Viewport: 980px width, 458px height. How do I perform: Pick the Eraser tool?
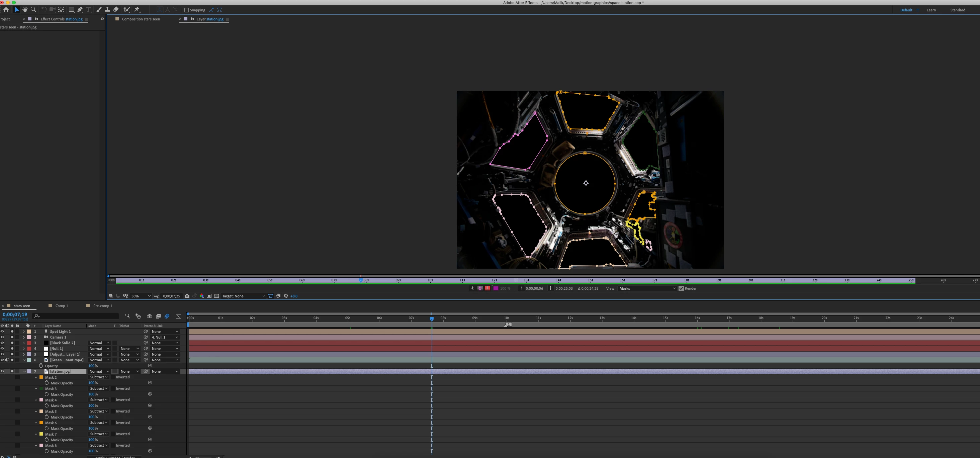(x=116, y=9)
